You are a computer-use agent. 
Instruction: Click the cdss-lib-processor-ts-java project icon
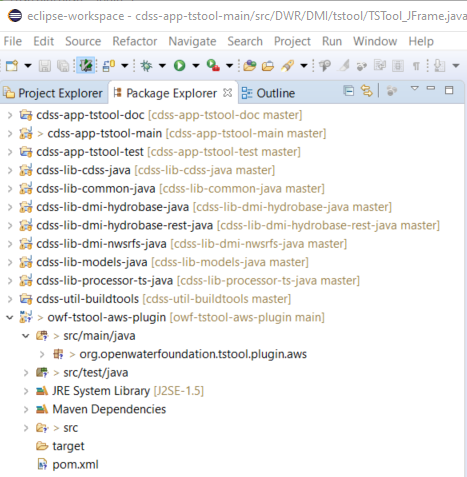[x=26, y=280]
